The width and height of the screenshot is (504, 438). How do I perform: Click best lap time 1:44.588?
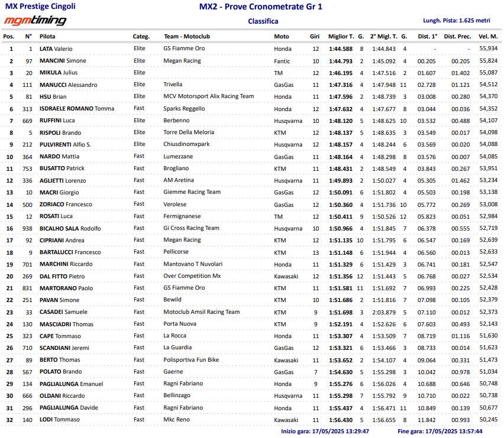pyautogui.click(x=340, y=48)
